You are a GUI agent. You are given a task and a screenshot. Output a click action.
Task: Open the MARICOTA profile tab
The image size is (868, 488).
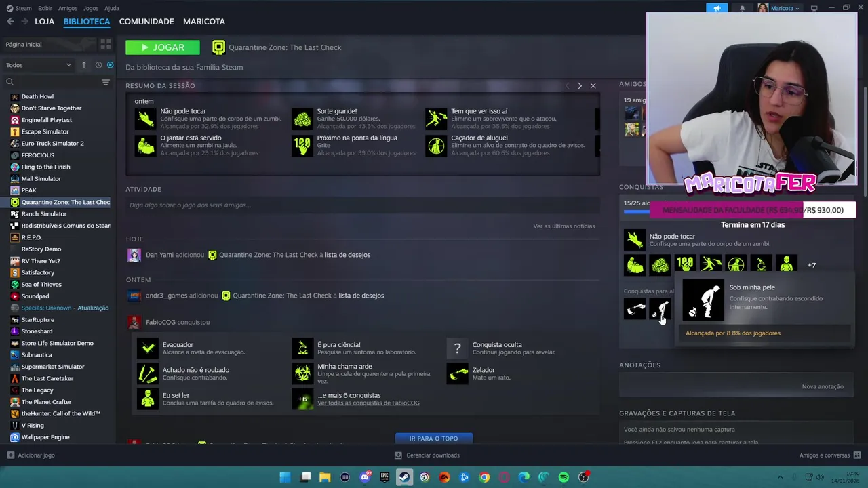tap(204, 22)
